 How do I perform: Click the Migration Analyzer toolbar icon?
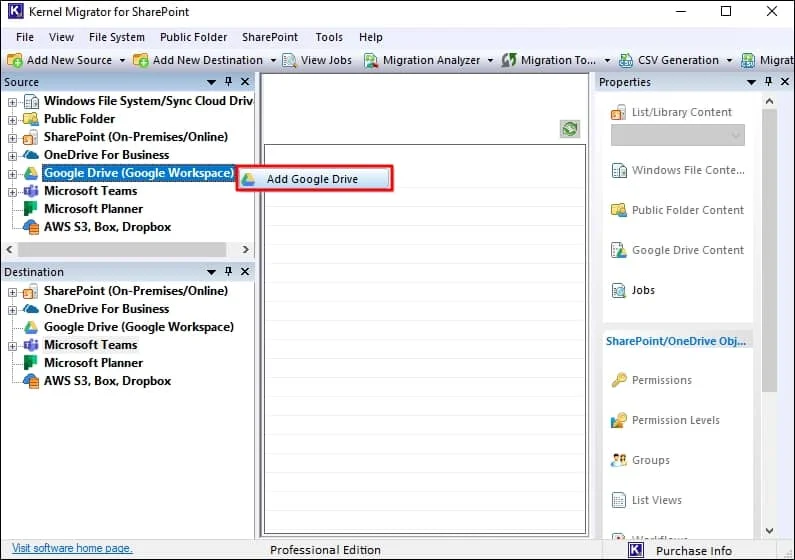click(371, 60)
